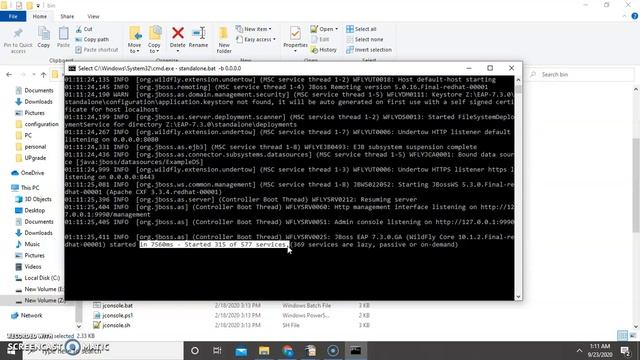Open Task View on taskbar
The height and width of the screenshot is (360, 640).
[x=217, y=351]
